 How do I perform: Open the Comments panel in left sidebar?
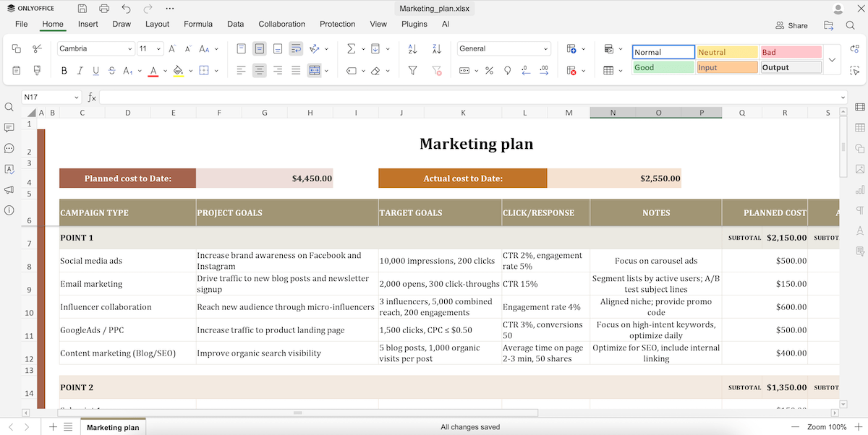pyautogui.click(x=9, y=127)
